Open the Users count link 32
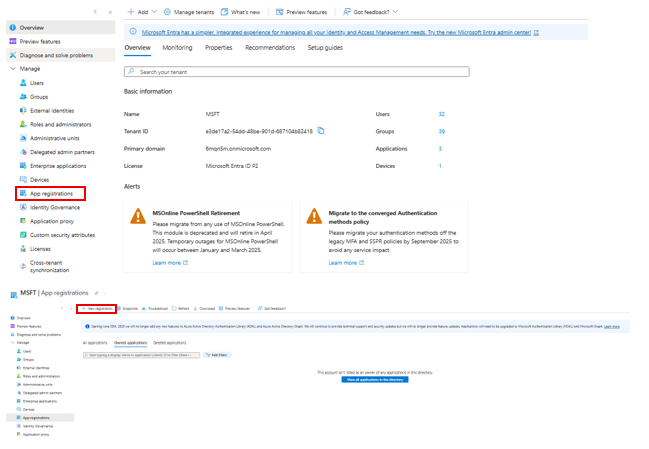The width and height of the screenshot is (649, 449). click(442, 114)
